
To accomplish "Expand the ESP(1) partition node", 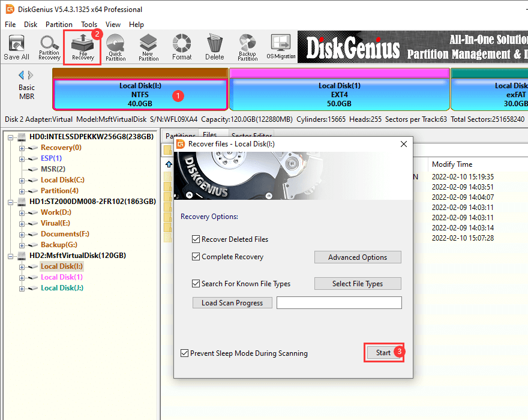I will click(22, 159).
